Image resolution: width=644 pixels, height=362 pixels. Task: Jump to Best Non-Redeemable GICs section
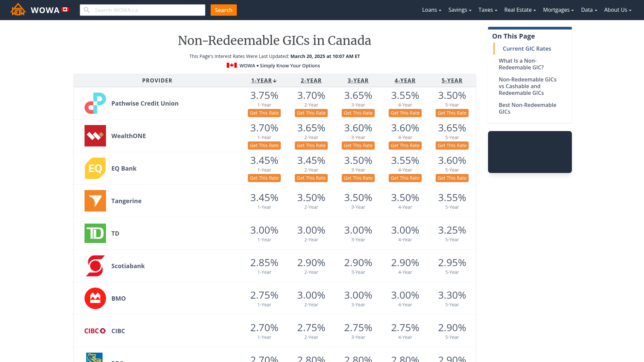[527, 108]
